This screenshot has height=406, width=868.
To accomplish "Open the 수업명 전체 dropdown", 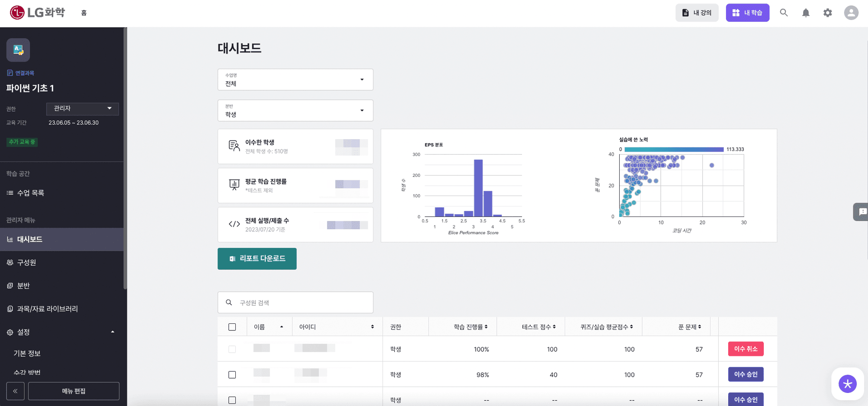I will tap(295, 80).
